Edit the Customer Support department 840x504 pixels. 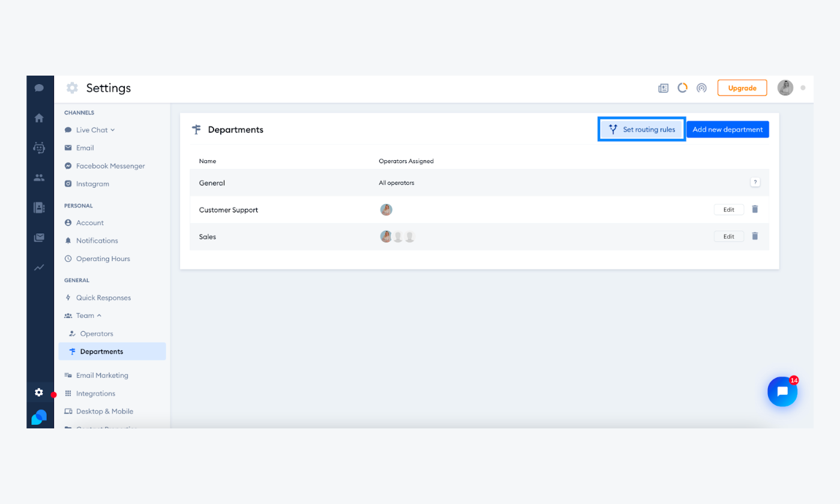[729, 209]
